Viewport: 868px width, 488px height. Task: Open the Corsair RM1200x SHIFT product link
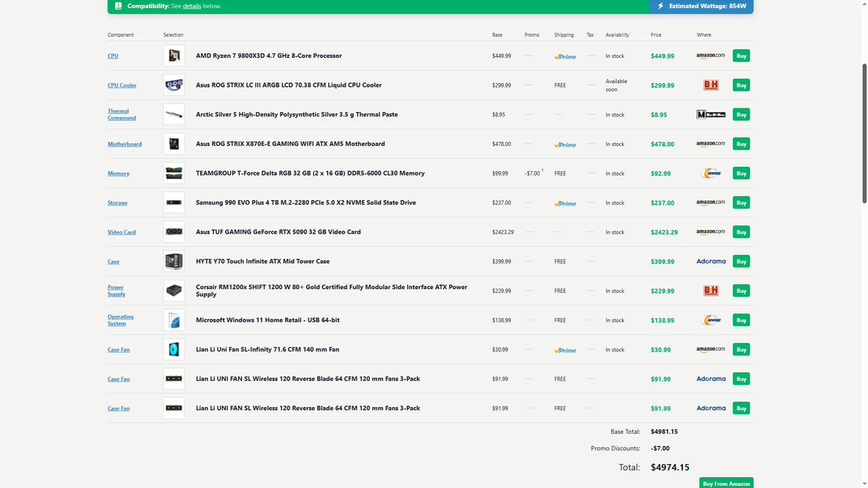pos(331,291)
